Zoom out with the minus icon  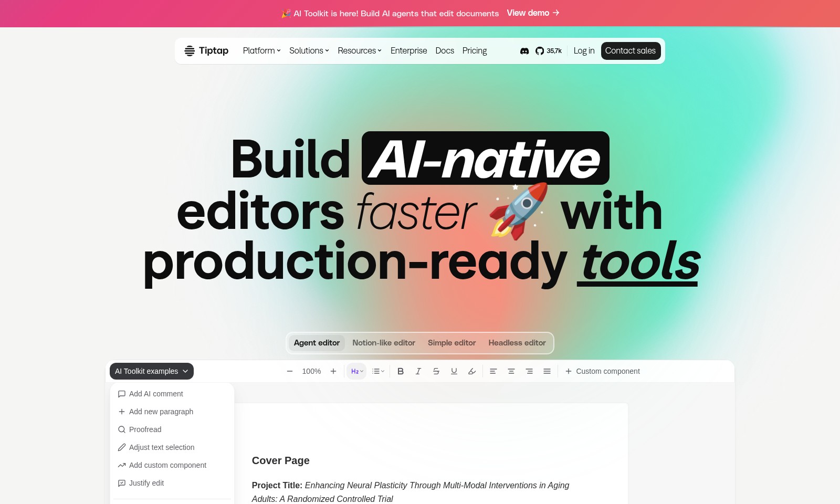[289, 371]
